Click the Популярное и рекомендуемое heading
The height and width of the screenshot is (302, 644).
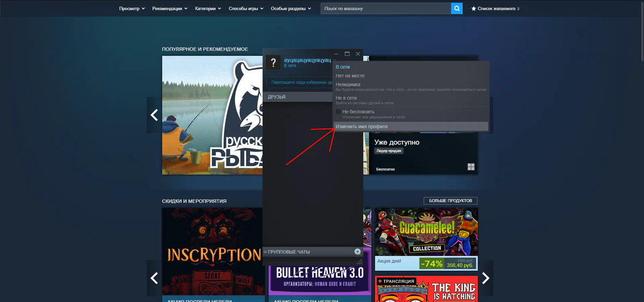click(205, 49)
